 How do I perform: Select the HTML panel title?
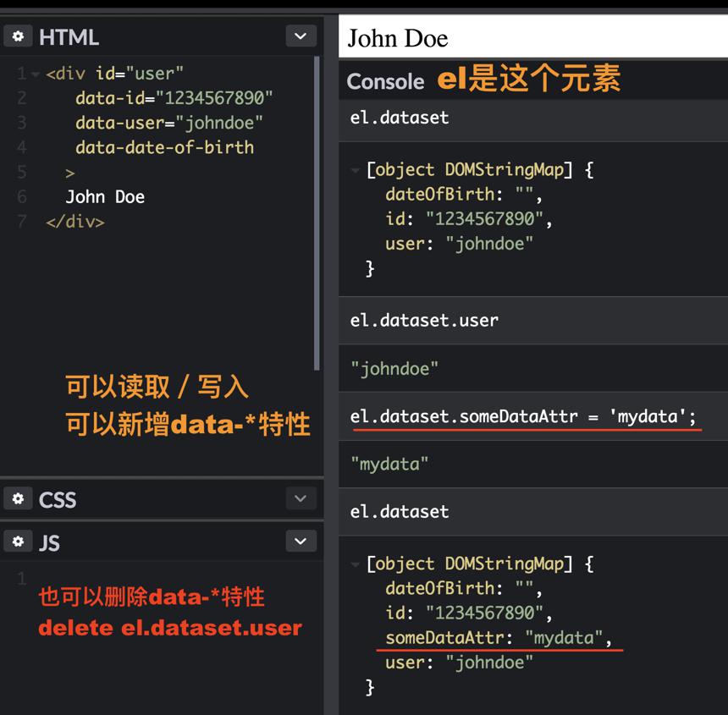[69, 37]
